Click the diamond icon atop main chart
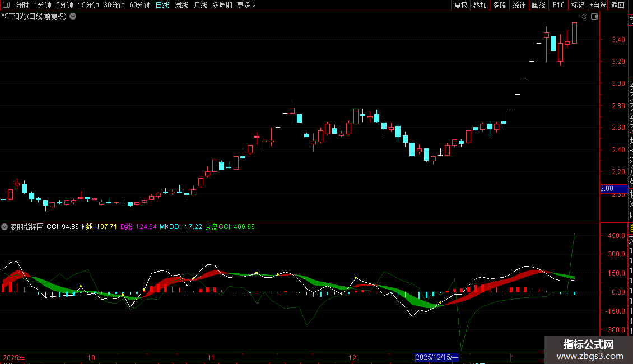The width and height of the screenshot is (633, 364). point(584,17)
